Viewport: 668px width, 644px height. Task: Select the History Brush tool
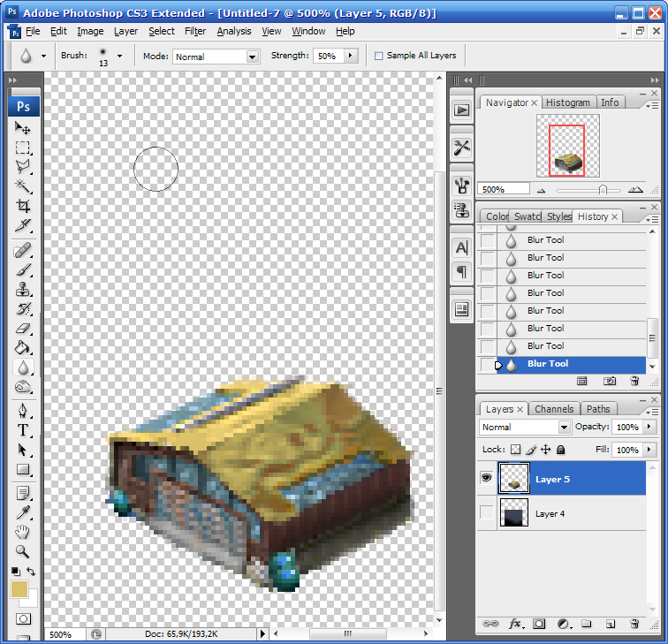coord(23,309)
